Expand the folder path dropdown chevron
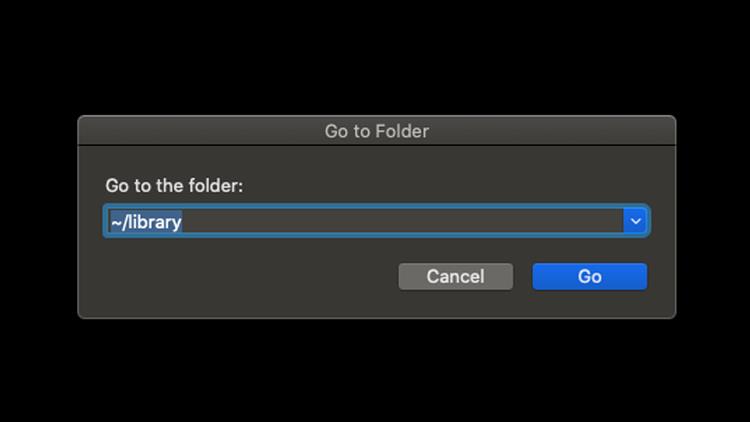 635,221
